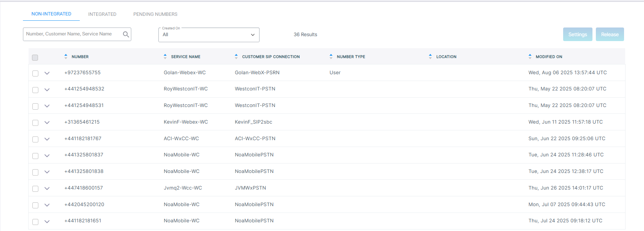Select checkbox for number +97237655755
This screenshot has width=644, height=231.
[35, 73]
